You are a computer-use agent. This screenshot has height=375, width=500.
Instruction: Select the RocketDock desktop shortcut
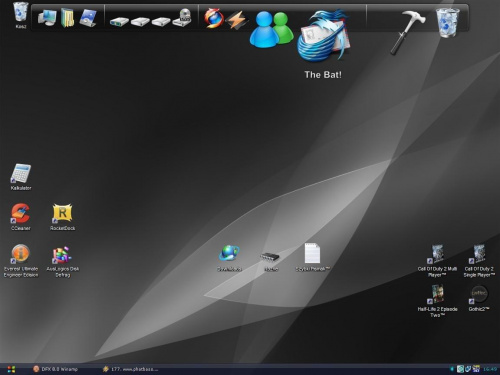pyautogui.click(x=62, y=217)
